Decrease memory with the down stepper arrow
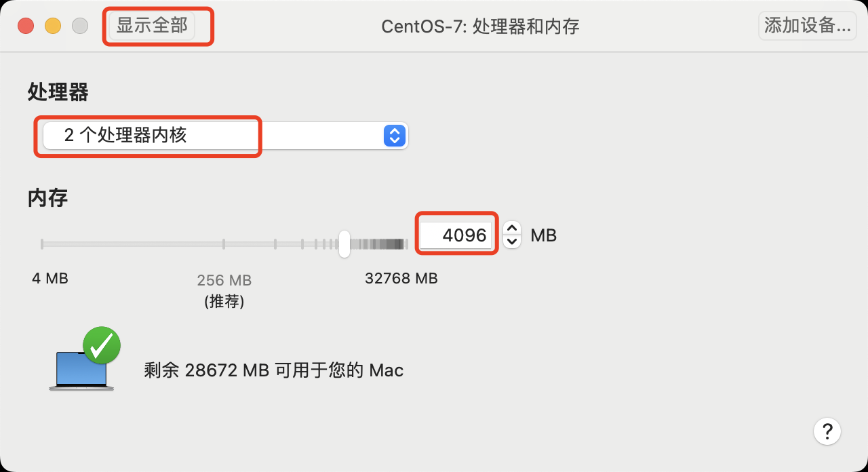The height and width of the screenshot is (472, 868). [513, 241]
